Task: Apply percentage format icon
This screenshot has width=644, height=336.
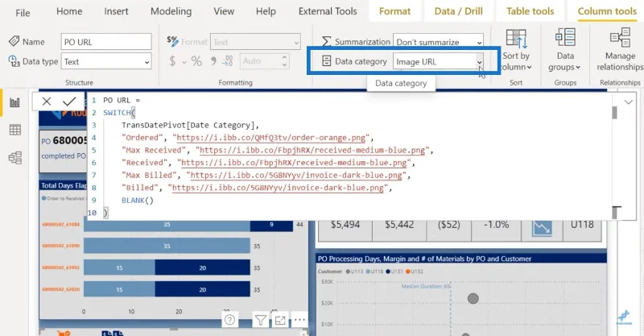Action: [x=196, y=62]
